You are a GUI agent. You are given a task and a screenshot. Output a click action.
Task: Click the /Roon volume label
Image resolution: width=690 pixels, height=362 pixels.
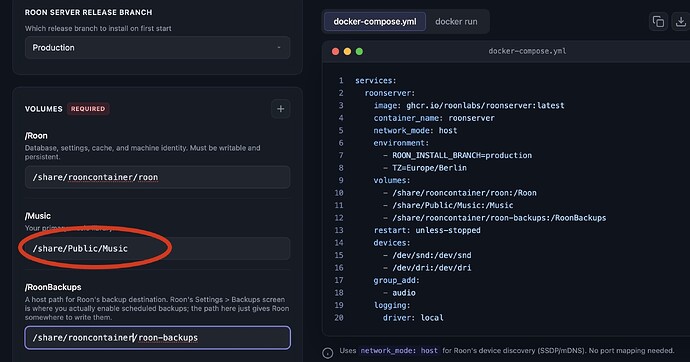(x=36, y=136)
